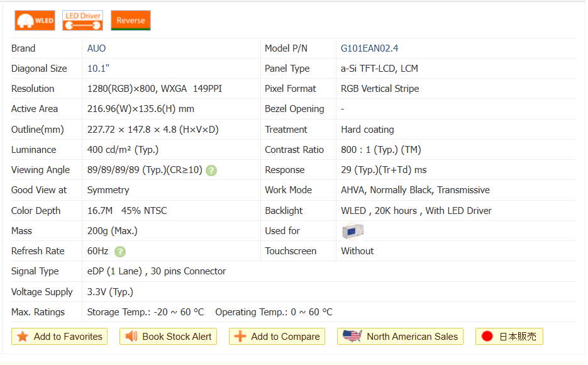Viewport: 588px width, 365px height.
Task: Open the AUO brand link
Action: 96,48
